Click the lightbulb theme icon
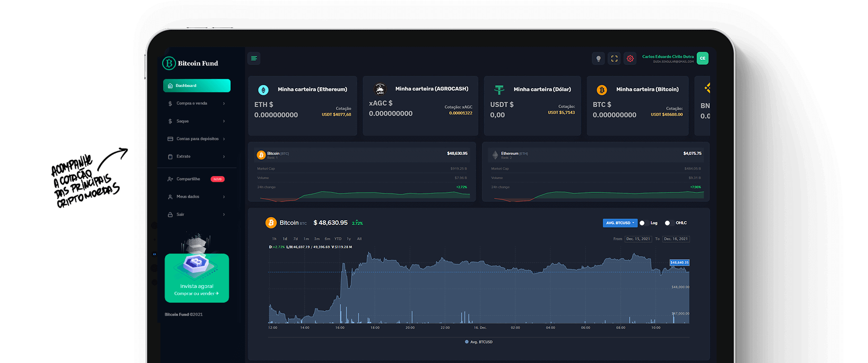 pos(598,58)
